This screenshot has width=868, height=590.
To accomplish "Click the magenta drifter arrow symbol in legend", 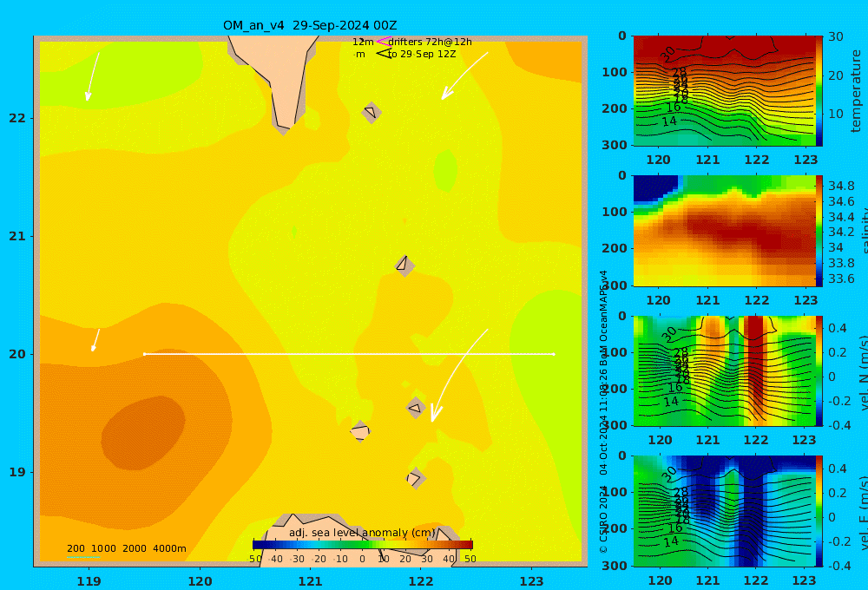I will [x=383, y=42].
